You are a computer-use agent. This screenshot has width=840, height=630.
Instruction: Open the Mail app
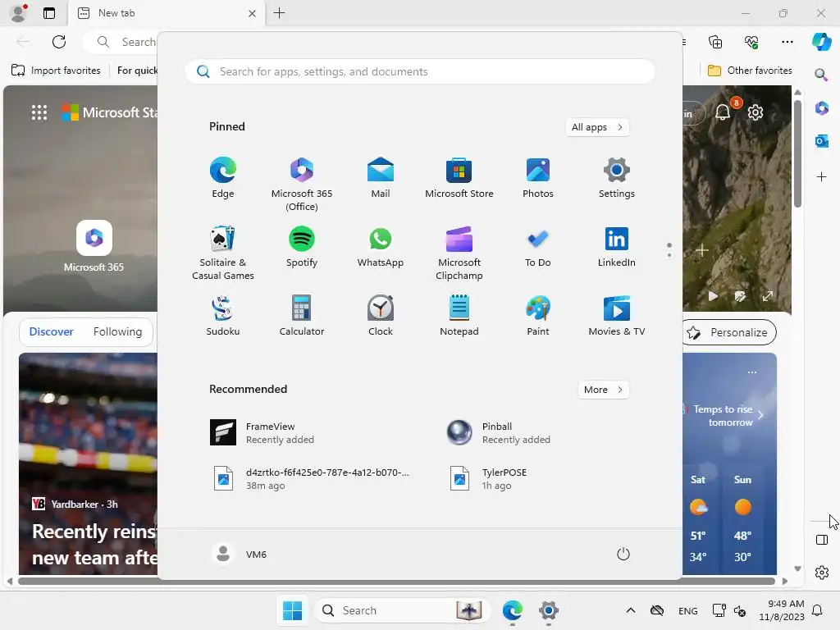[x=381, y=178]
